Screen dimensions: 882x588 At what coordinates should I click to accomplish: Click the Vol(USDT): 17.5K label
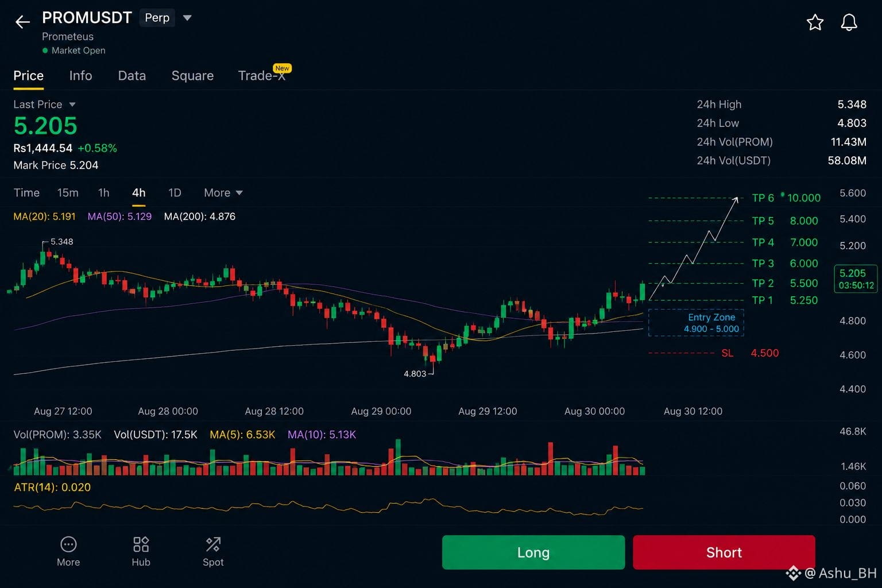point(156,435)
